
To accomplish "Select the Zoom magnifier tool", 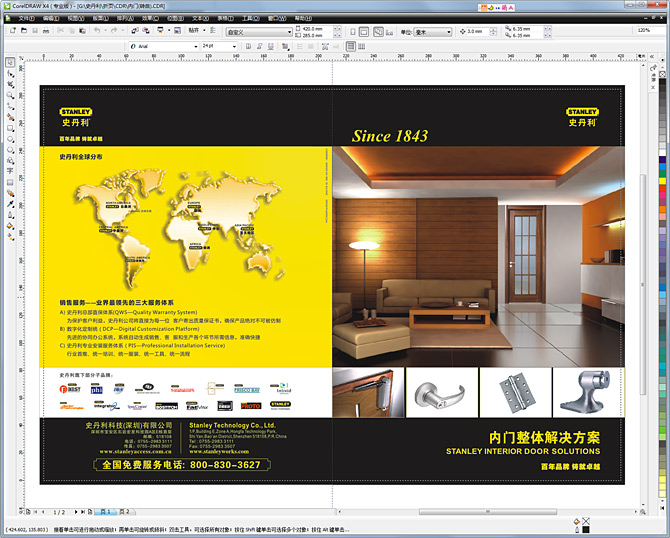I will pyautogui.click(x=10, y=96).
